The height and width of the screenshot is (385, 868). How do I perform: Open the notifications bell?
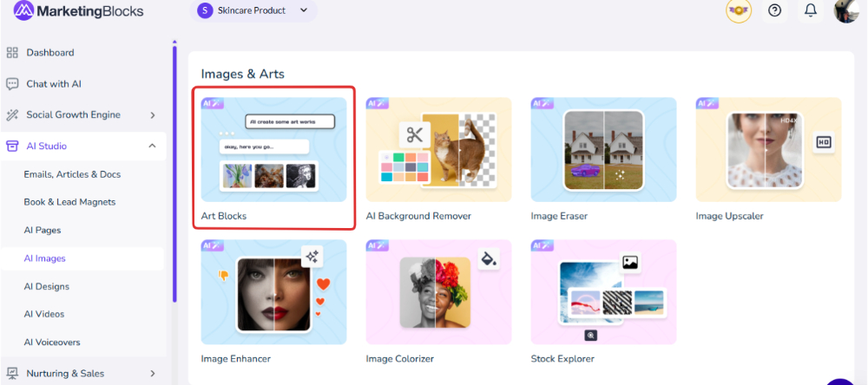pos(811,10)
